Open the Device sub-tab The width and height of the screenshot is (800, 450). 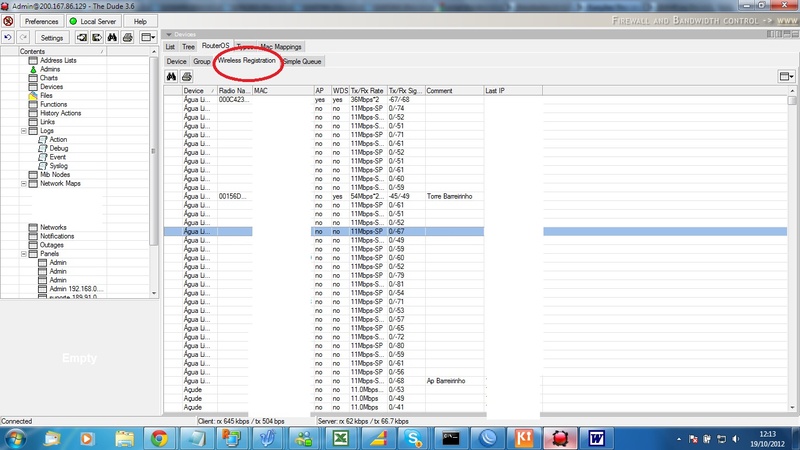pos(177,61)
